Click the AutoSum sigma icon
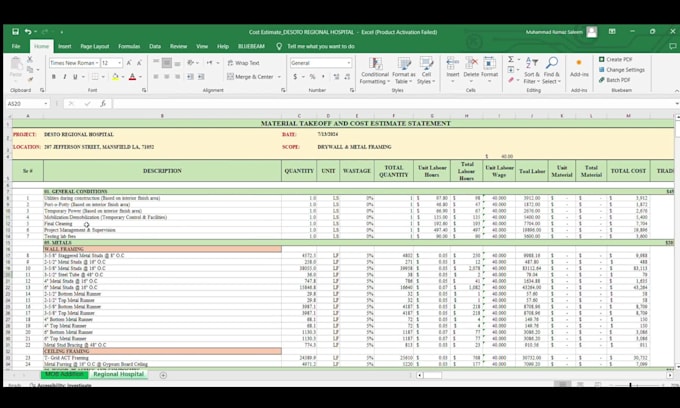Screen dimensions: 680x408 [511, 59]
